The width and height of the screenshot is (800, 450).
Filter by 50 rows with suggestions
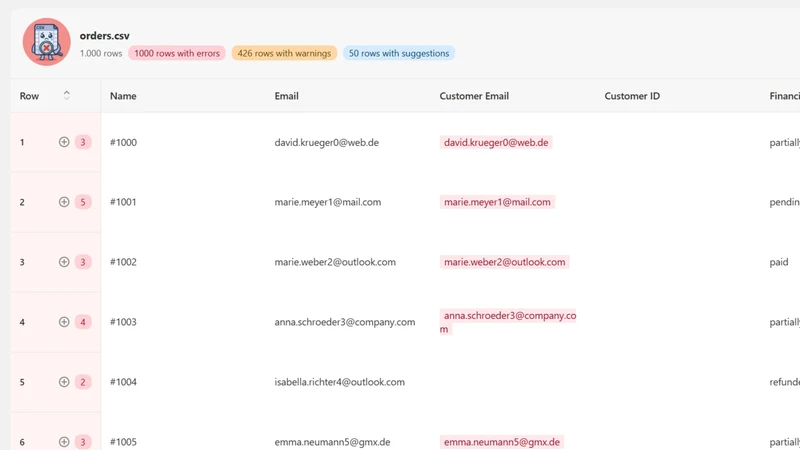(x=398, y=53)
